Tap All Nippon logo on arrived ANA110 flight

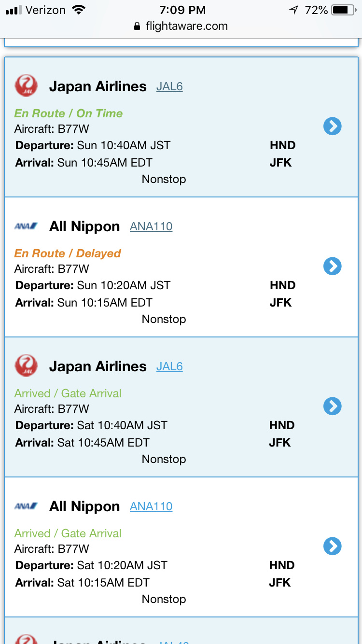(26, 506)
